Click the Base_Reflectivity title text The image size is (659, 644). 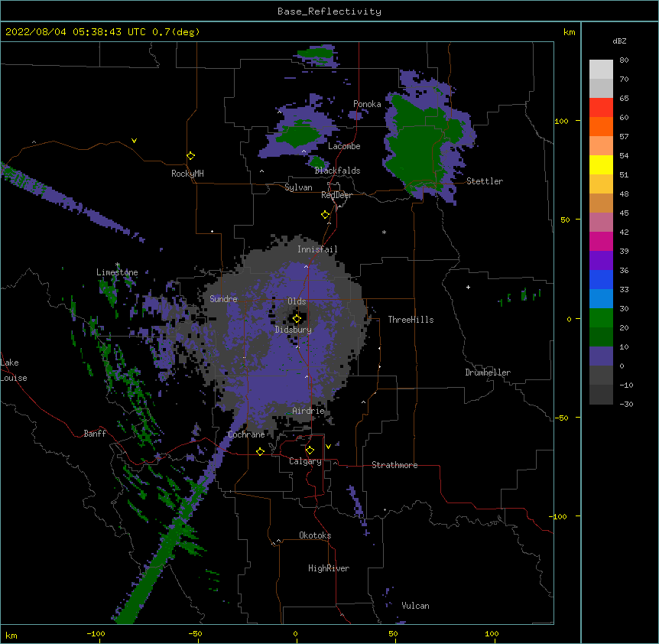click(x=329, y=11)
